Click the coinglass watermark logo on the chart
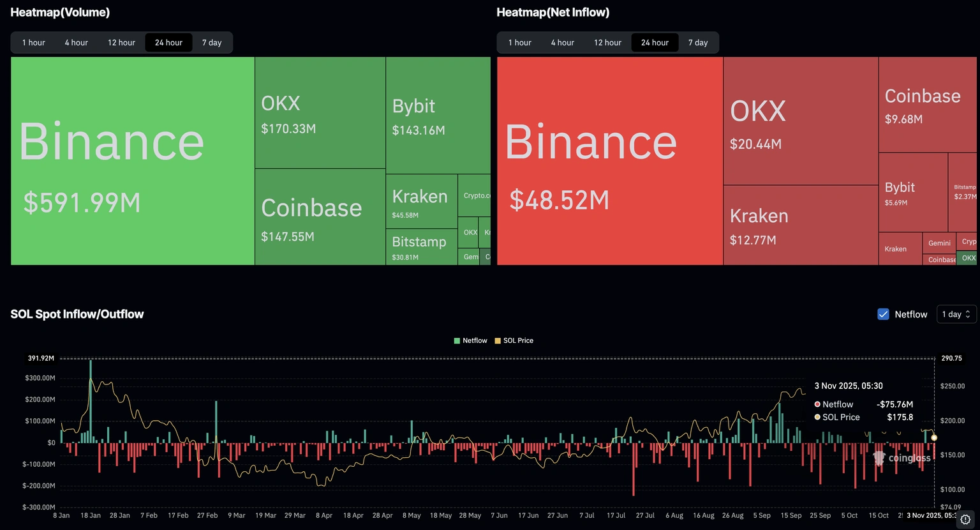This screenshot has width=980, height=530. (x=902, y=458)
